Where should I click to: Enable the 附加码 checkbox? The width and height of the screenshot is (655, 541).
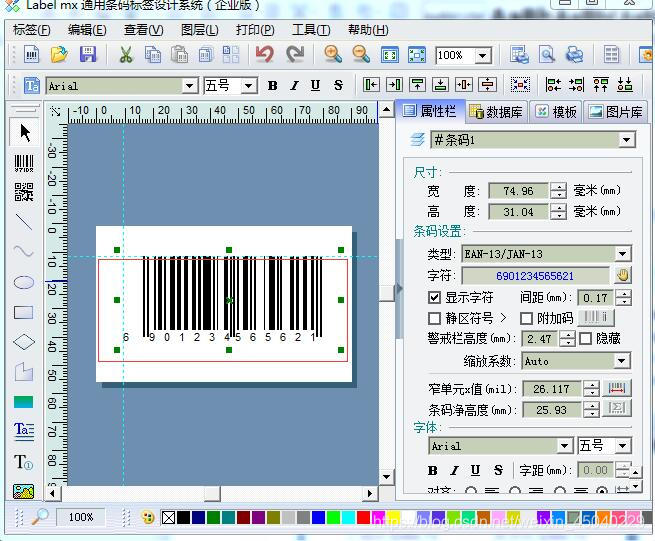[x=526, y=318]
